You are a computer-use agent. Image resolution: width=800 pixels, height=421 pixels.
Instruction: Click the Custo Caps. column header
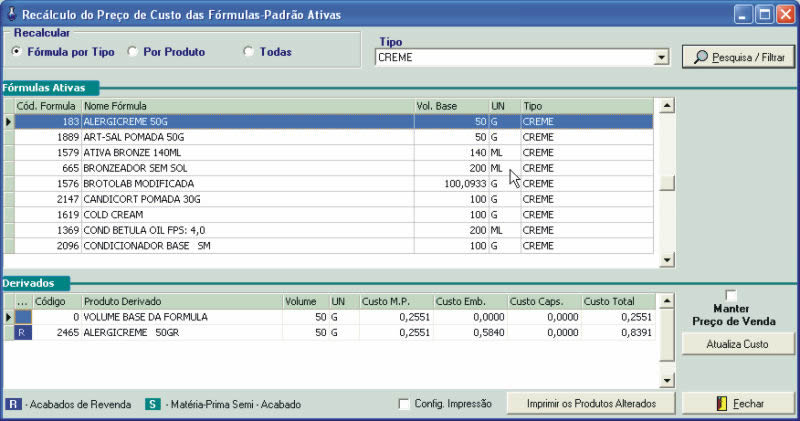click(x=544, y=302)
